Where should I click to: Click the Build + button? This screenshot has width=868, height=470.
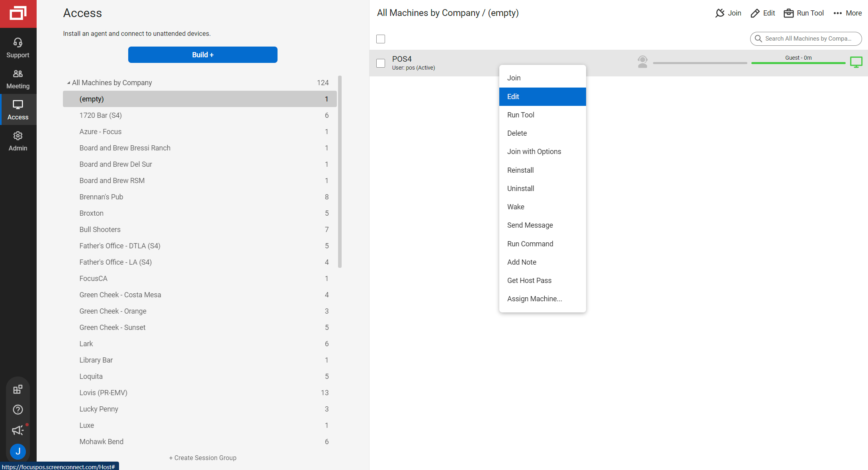tap(203, 55)
